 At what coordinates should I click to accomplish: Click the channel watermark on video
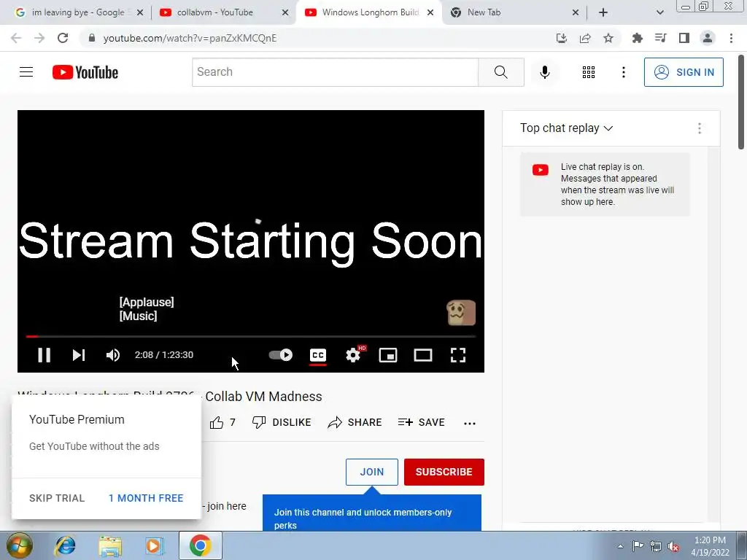tap(461, 313)
